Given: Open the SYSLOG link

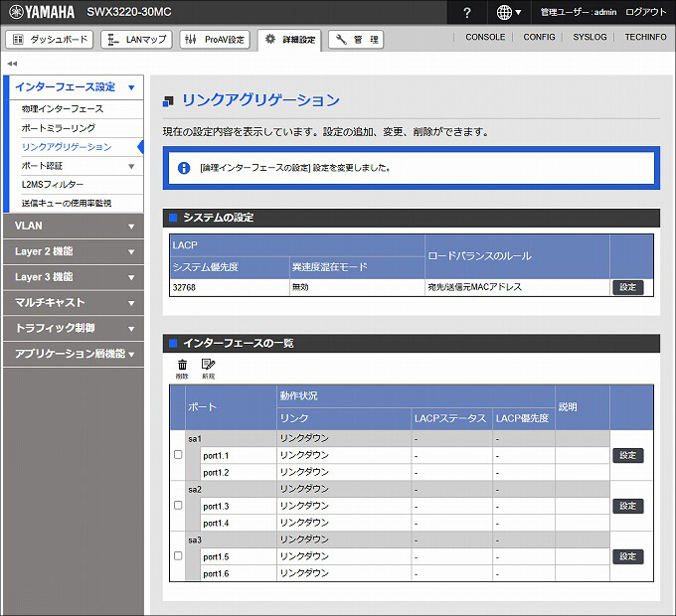Looking at the screenshot, I should 590,37.
